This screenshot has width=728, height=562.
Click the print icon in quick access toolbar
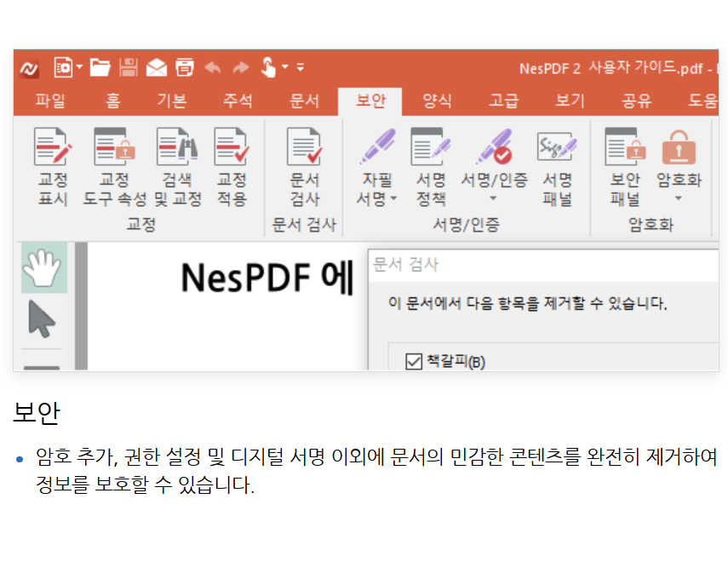click(x=184, y=68)
